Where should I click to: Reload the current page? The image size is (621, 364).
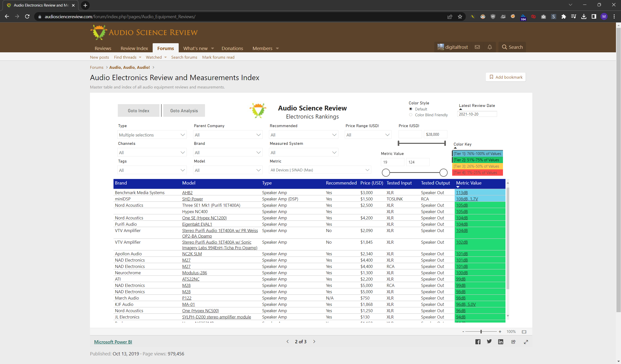tap(27, 17)
